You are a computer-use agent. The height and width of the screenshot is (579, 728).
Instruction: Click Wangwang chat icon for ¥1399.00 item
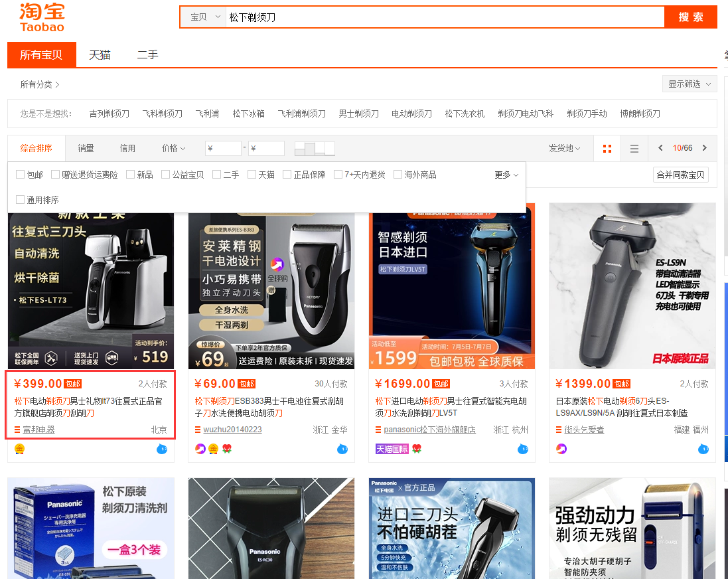[x=703, y=449]
